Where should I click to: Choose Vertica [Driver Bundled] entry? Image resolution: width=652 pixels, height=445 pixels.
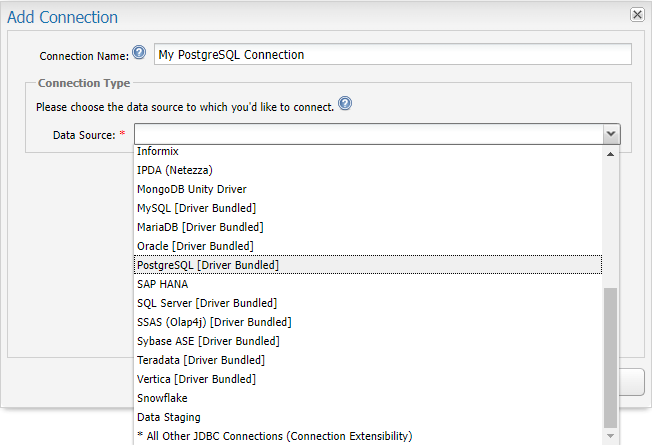click(x=368, y=379)
